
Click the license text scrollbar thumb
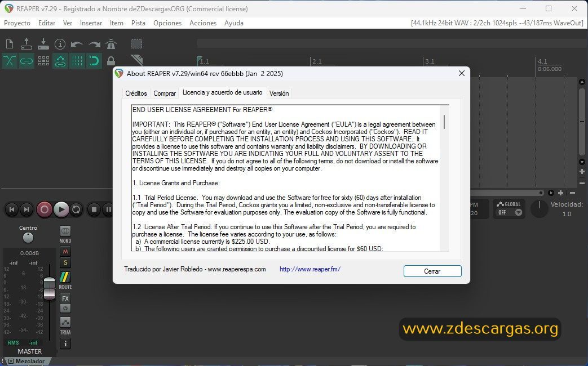444,122
